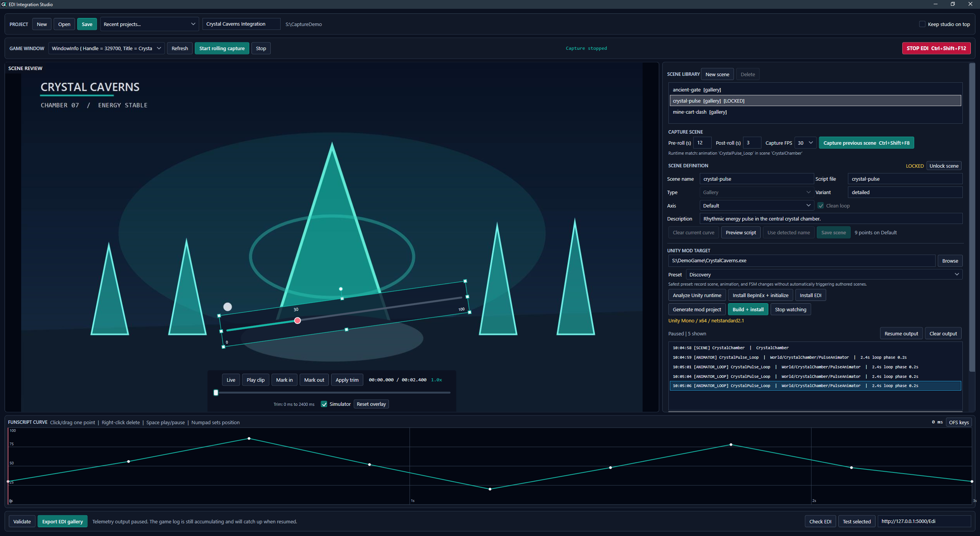Select mine-cart-dash scene in library
The width and height of the screenshot is (980, 536).
point(815,112)
